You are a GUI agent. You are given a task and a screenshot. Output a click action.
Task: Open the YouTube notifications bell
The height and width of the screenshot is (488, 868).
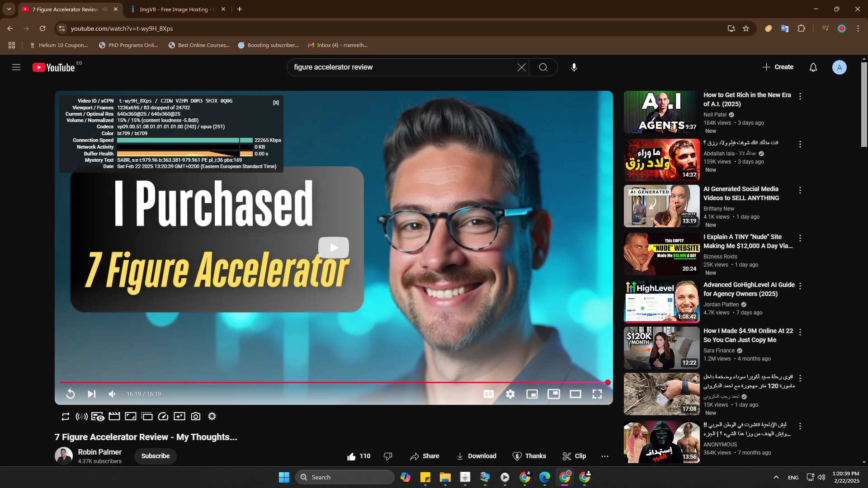pyautogui.click(x=813, y=67)
